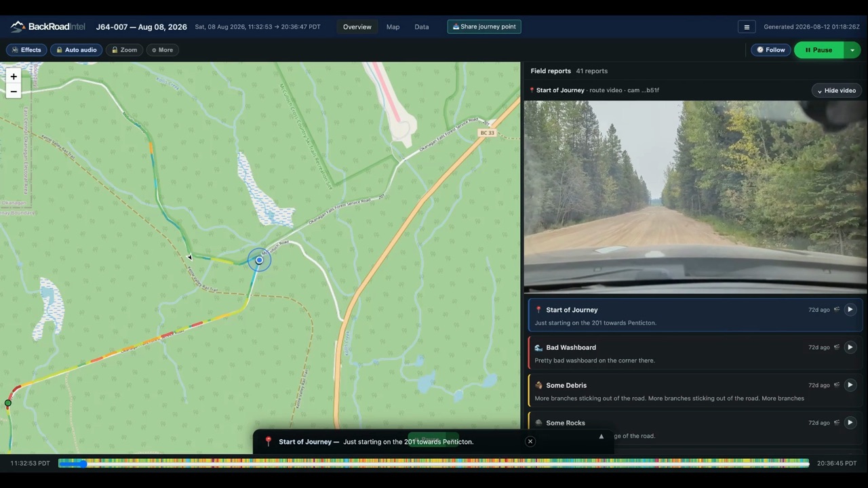
Task: Toggle Auto audio
Action: coord(76,50)
